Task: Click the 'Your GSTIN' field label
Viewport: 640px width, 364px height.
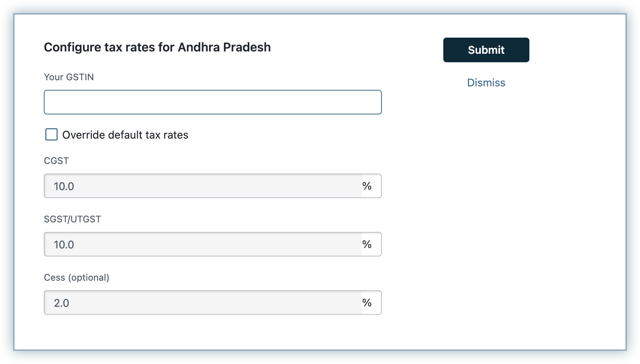Action: coord(69,77)
